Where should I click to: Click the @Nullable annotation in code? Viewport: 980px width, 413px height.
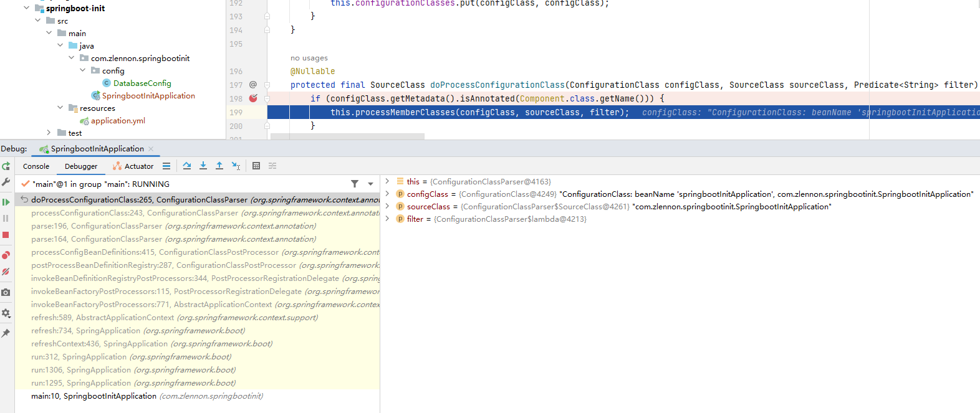[313, 71]
